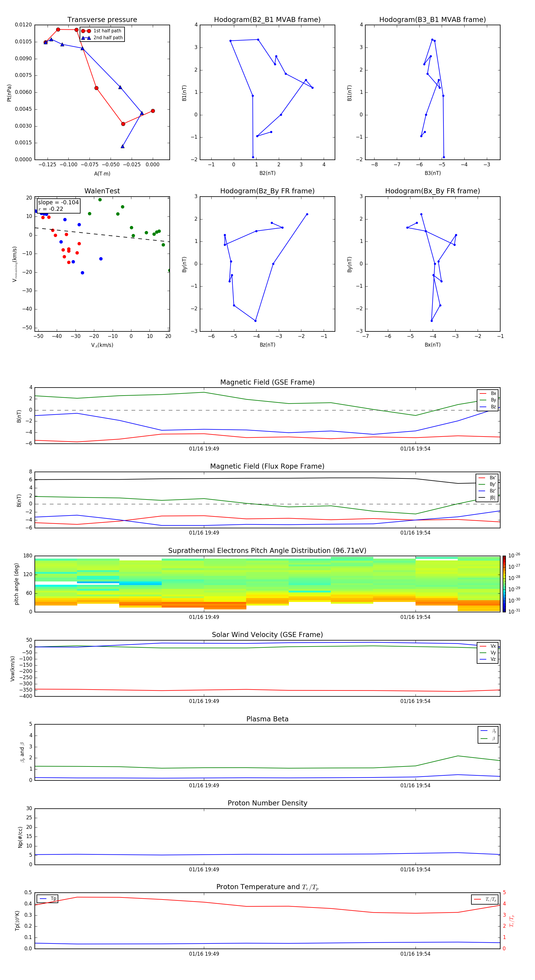Click 'Bz' in GSE magnetic field legend
This screenshot has width=535, height=980.
pos(488,407)
